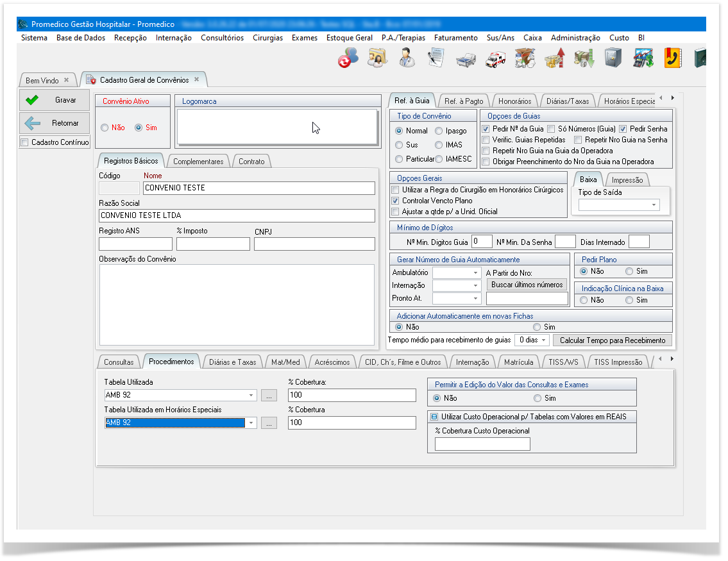
Task: Click the Razão Social input field
Action: pyautogui.click(x=237, y=215)
